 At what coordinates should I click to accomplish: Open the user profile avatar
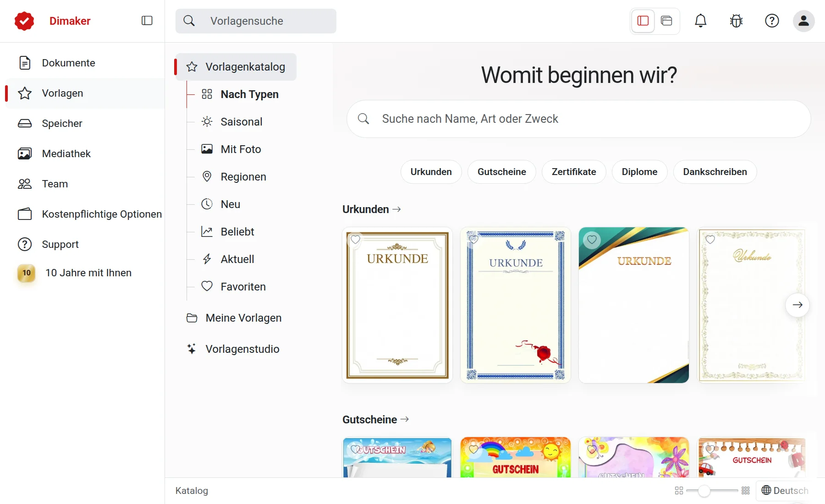pos(803,21)
